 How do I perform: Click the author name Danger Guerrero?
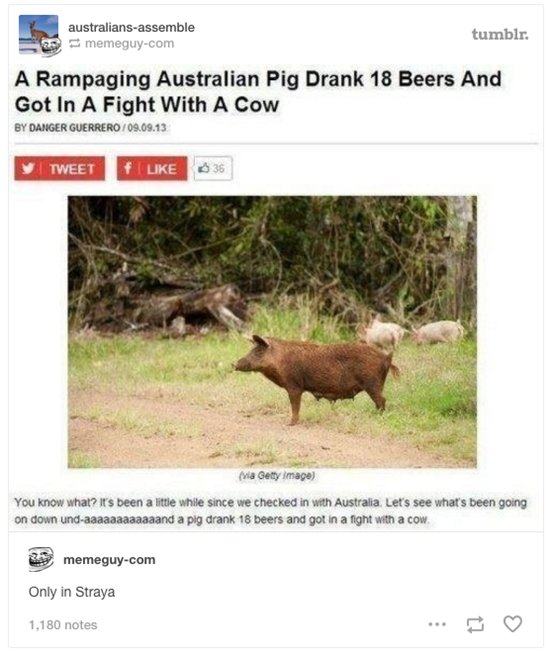pos(74,128)
